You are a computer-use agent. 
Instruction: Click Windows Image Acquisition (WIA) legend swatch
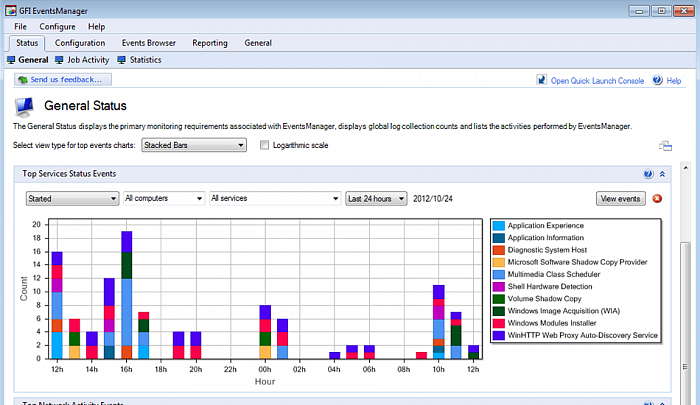coord(499,311)
